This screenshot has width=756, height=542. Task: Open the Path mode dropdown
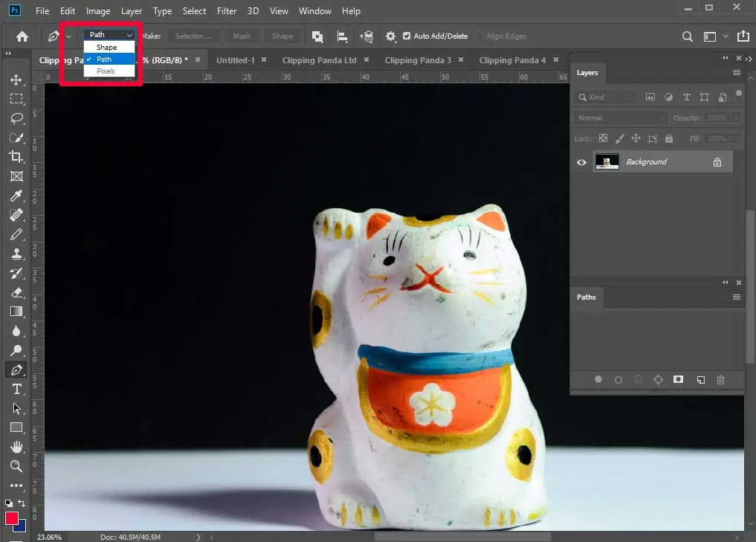coord(109,35)
